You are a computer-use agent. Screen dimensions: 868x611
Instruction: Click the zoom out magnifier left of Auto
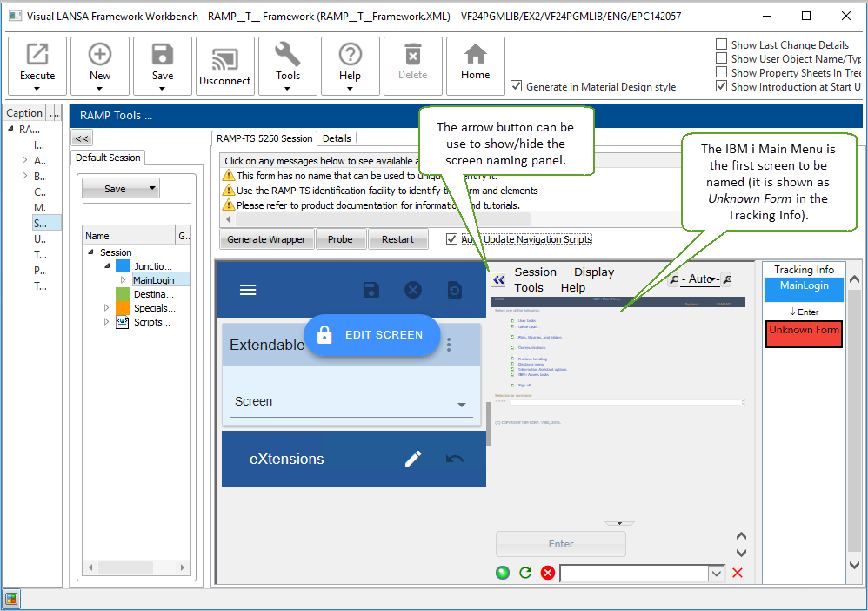pos(674,280)
